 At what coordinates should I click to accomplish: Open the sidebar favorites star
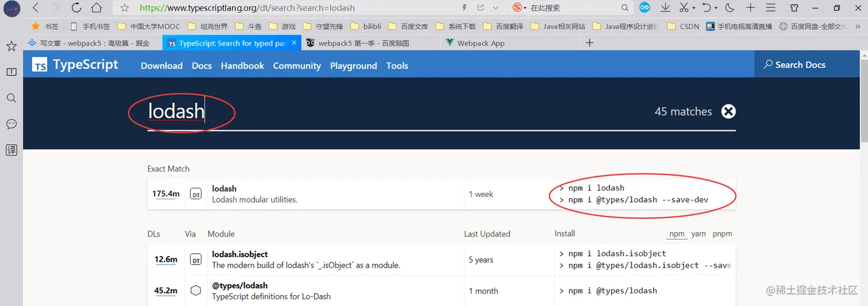pos(11,47)
